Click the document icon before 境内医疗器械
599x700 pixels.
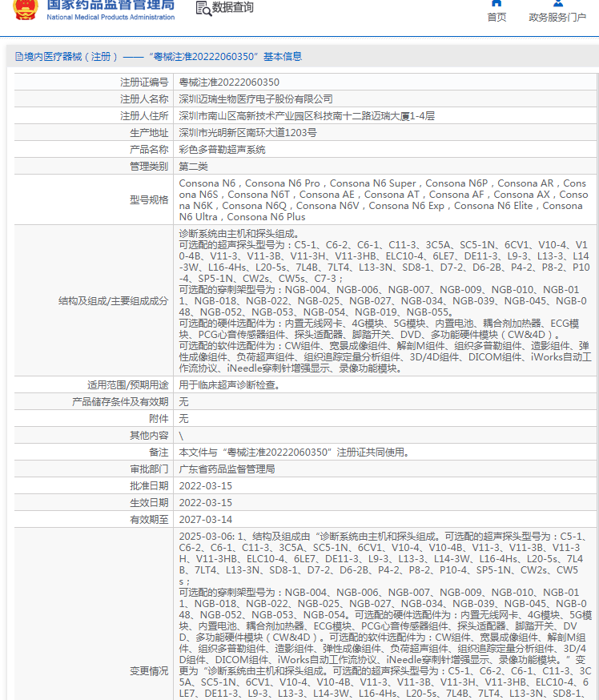coord(18,56)
